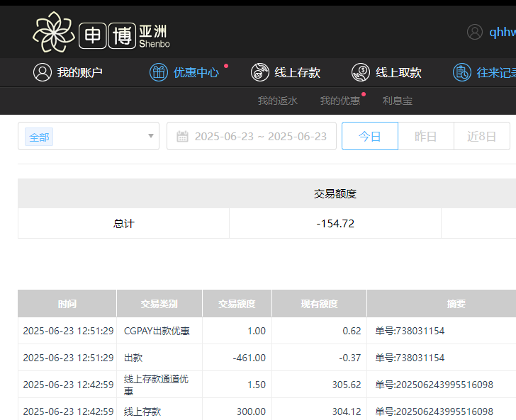Click the 往来记录 records icon
Viewport: 516px width, 420px height.
[x=462, y=72]
